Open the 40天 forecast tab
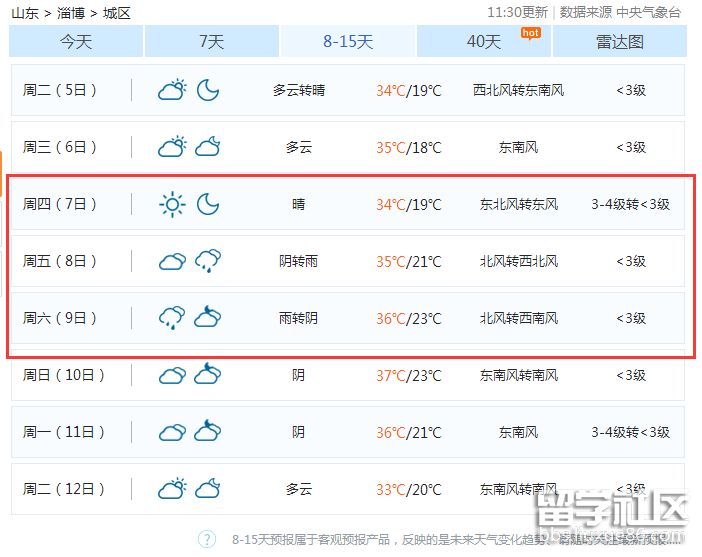This screenshot has width=702, height=557. pos(484,41)
